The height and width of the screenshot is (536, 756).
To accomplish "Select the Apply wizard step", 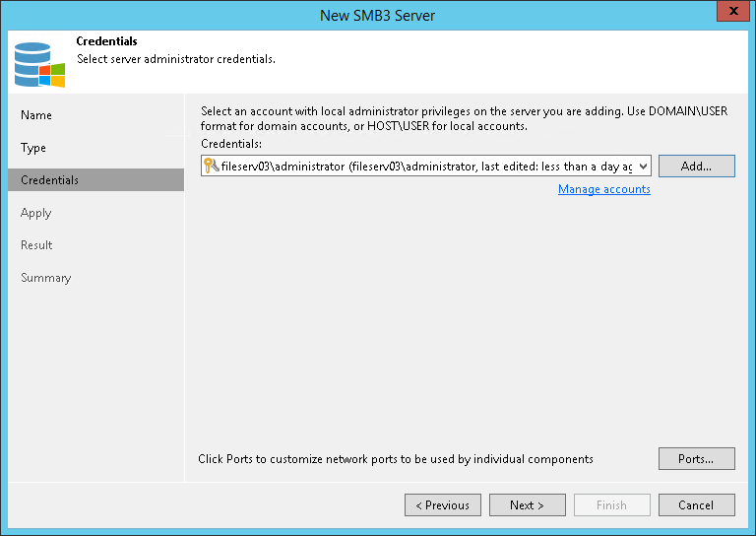I will (x=36, y=213).
